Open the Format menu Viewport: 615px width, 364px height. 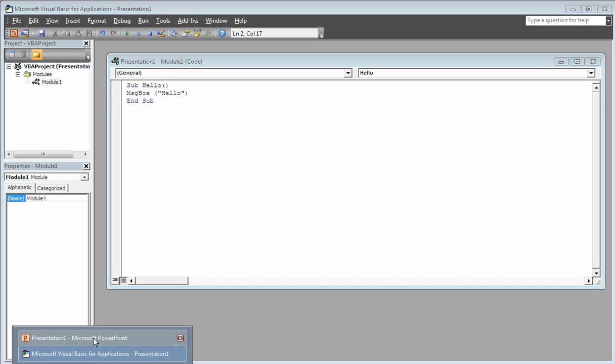click(97, 21)
